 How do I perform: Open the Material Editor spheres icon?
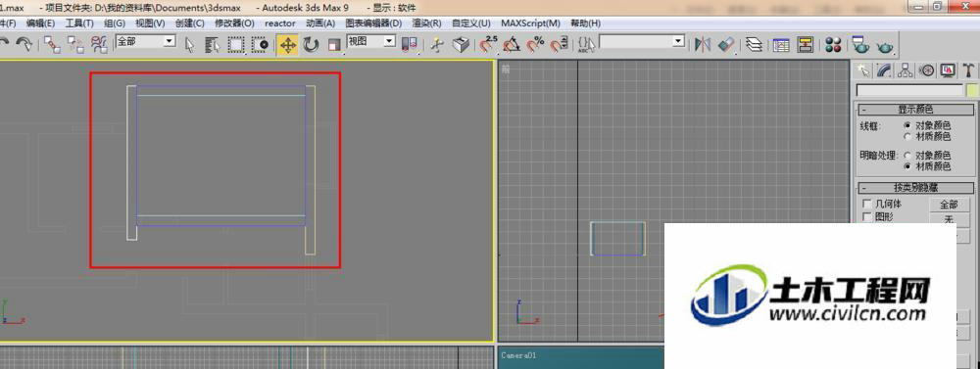click(x=832, y=44)
